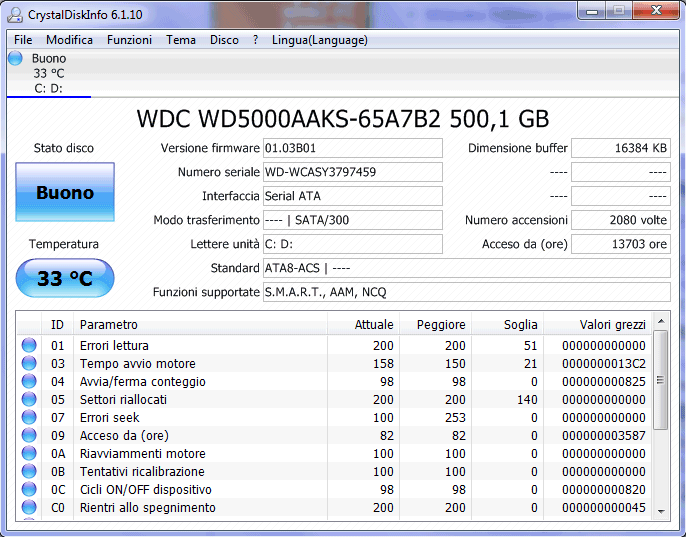
Task: Select the Cicli ON/OFF dispositivo row text
Action: point(146,489)
